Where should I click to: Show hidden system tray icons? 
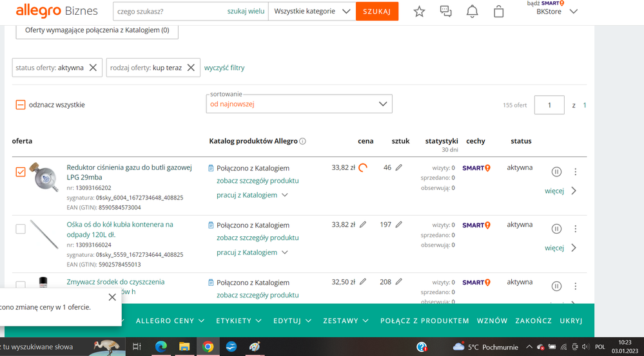tap(529, 347)
